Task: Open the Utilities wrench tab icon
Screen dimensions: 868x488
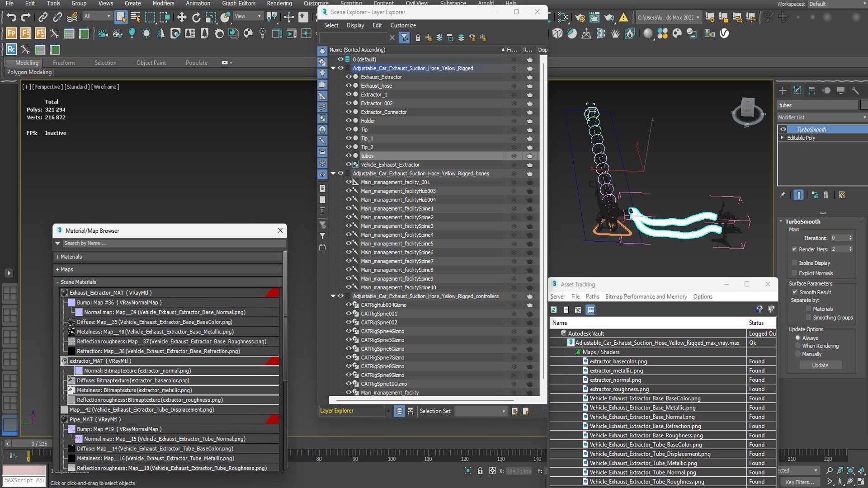Action: click(x=855, y=91)
